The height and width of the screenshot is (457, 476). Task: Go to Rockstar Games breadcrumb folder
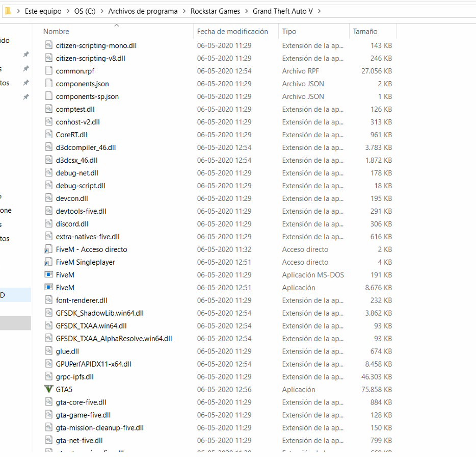click(215, 11)
